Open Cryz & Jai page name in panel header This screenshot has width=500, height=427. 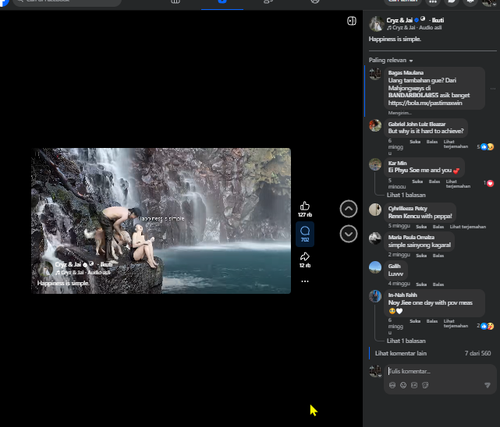[x=400, y=20]
